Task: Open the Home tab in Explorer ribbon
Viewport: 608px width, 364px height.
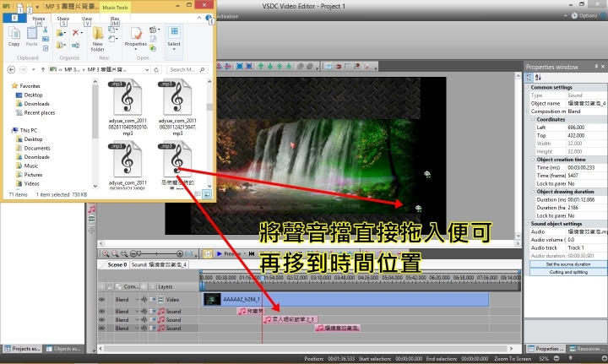Action: pos(39,19)
